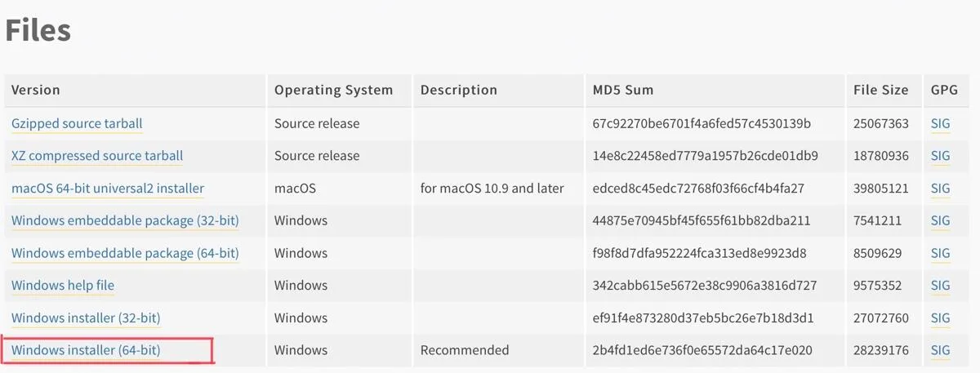This screenshot has width=980, height=373.
Task: Click the MD5 Sum column header
Action: coord(623,90)
